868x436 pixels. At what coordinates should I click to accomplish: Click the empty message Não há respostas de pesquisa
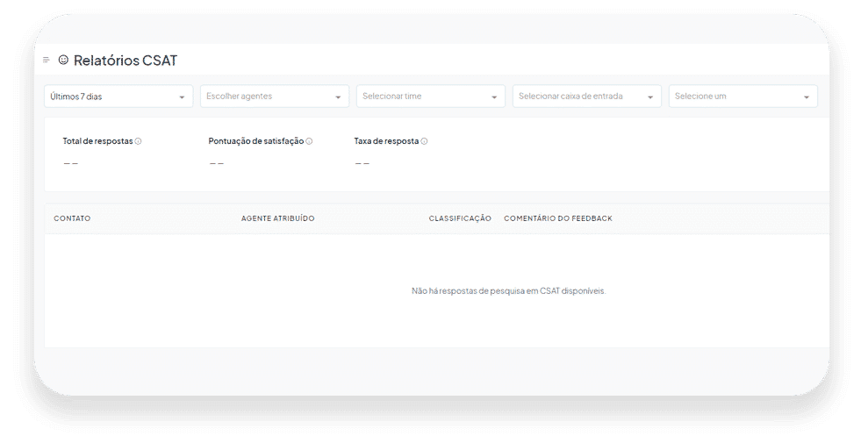(x=509, y=290)
